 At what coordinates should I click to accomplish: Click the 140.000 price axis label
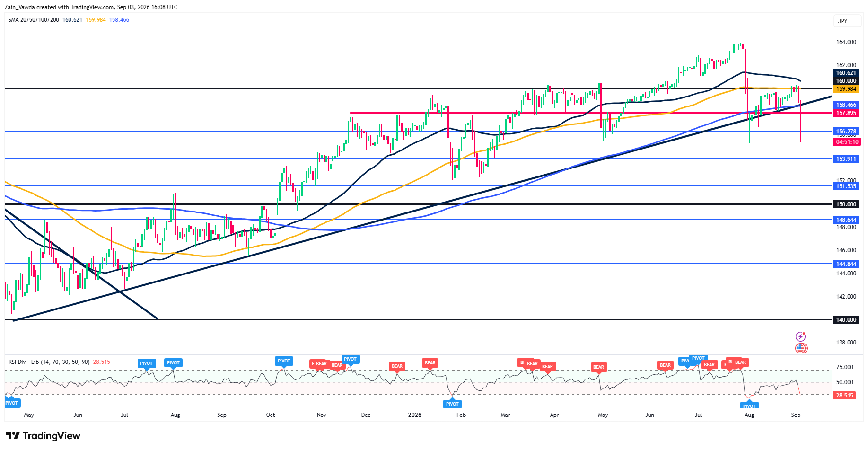click(846, 320)
